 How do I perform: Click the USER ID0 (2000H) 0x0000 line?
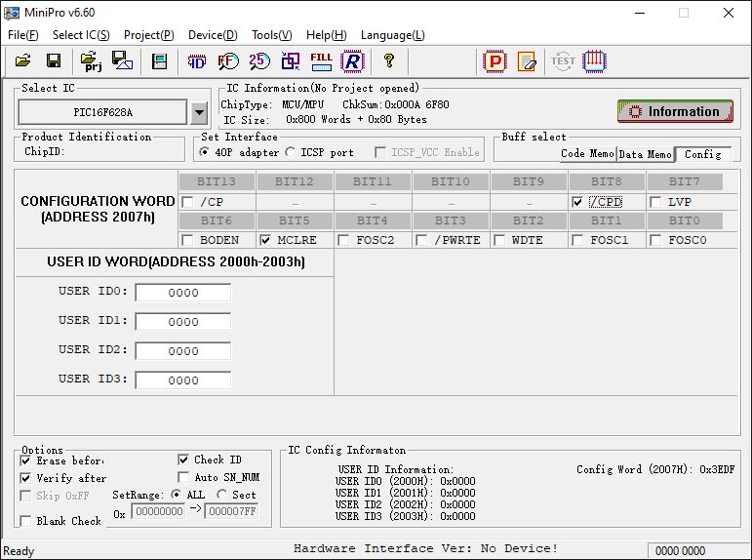click(x=405, y=481)
